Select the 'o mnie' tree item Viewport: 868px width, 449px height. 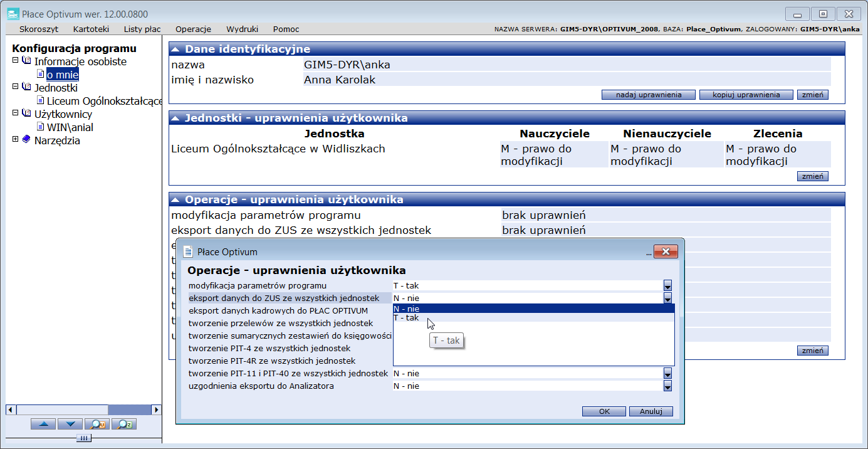(x=63, y=75)
